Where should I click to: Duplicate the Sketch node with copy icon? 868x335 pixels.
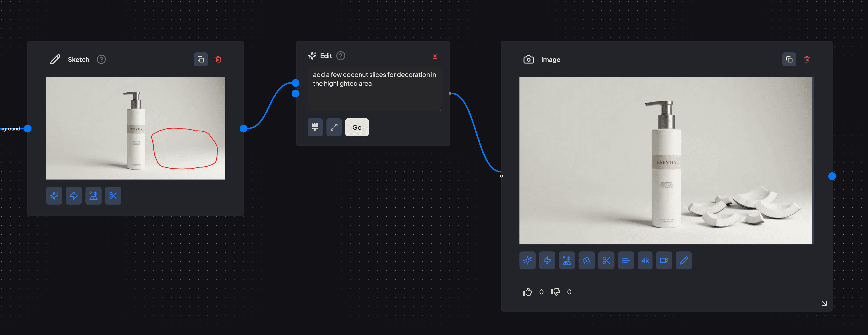tap(200, 59)
